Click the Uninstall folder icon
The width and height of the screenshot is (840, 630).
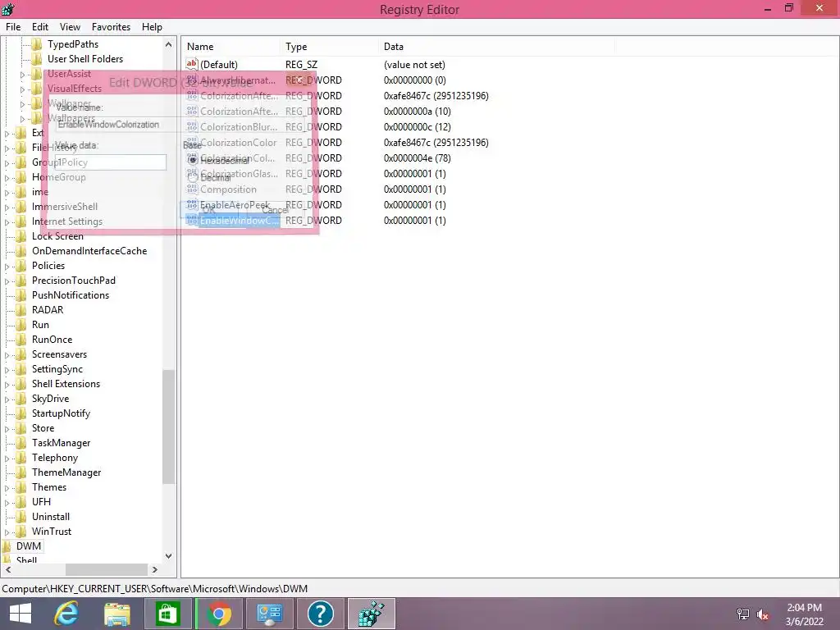pos(21,517)
